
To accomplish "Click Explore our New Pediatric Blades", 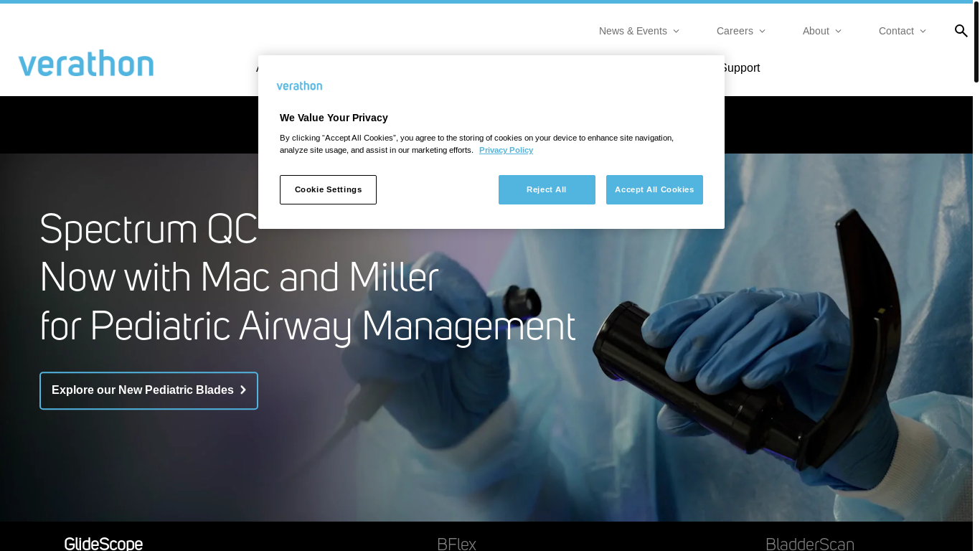I will (149, 390).
